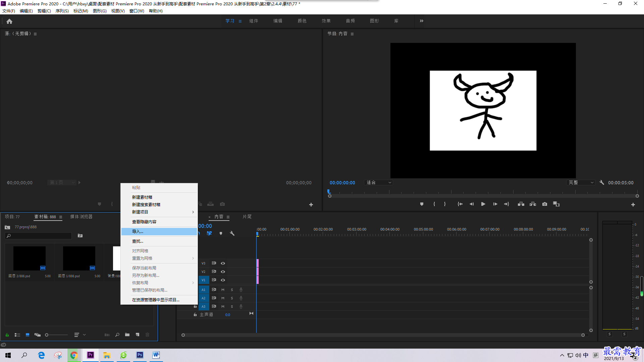Mute audio track A3
The height and width of the screenshot is (362, 644).
[x=223, y=307]
